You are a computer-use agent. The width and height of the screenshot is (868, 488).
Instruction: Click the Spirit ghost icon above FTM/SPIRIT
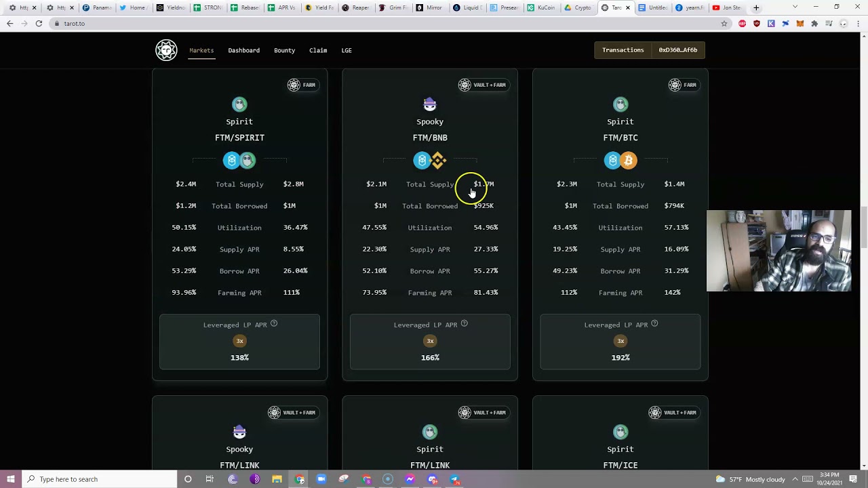point(239,104)
